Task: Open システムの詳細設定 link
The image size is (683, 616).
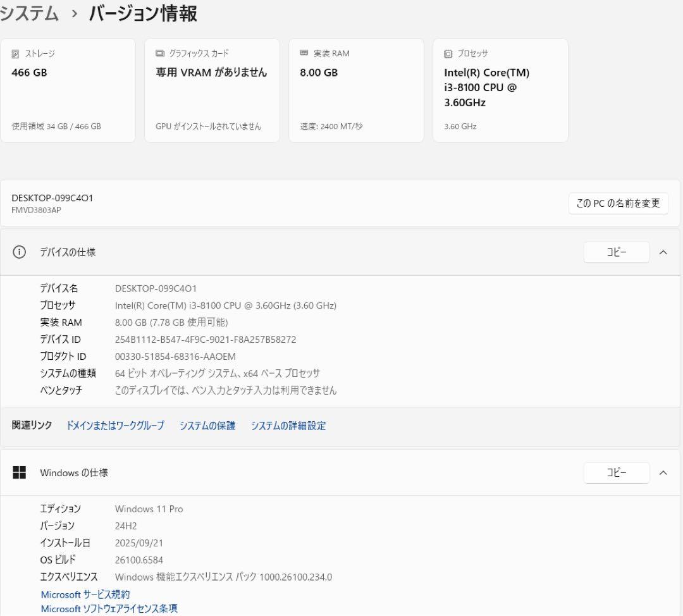Action: (288, 426)
